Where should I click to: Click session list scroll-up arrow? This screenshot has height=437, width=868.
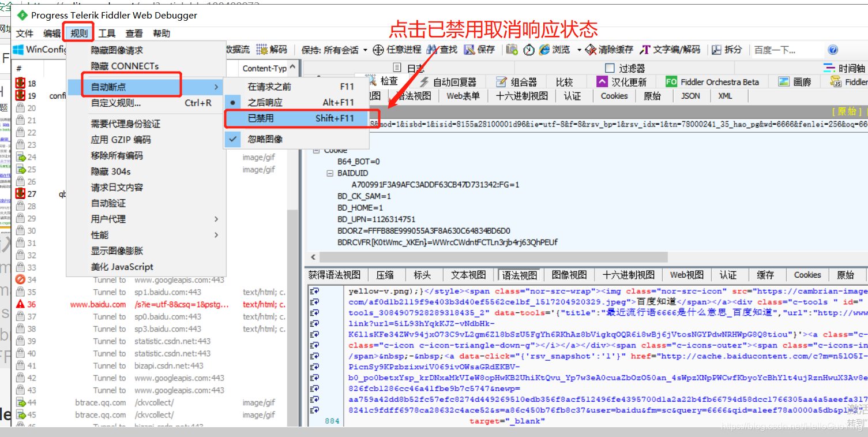point(292,68)
